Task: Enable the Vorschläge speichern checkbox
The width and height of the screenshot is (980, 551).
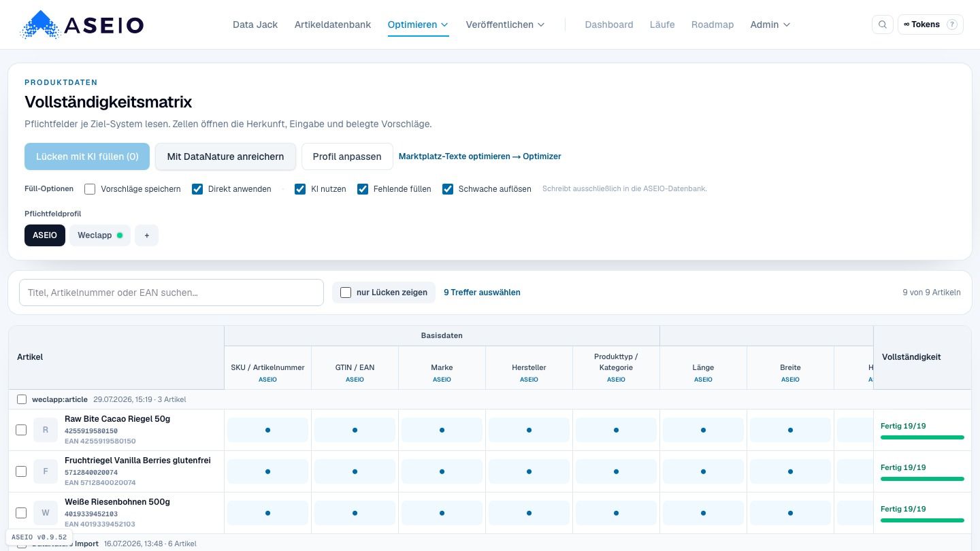Action: click(x=90, y=189)
